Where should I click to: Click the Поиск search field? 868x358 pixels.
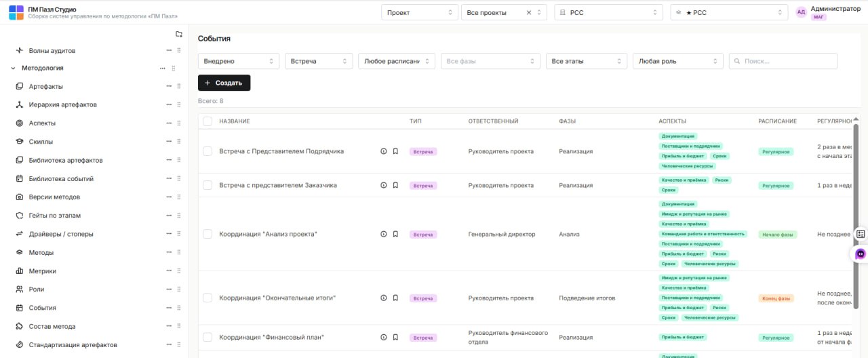[783, 61]
